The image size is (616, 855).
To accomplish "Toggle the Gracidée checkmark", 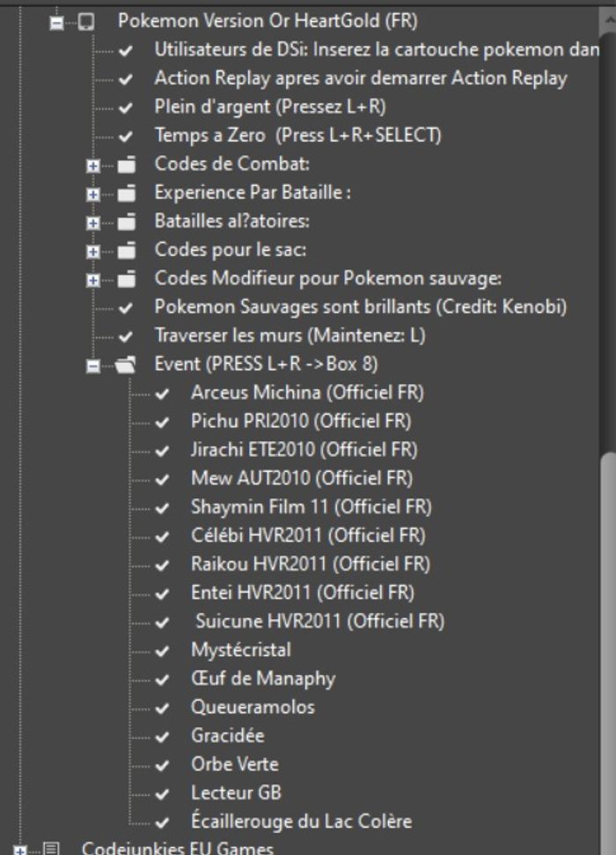I will [x=162, y=737].
